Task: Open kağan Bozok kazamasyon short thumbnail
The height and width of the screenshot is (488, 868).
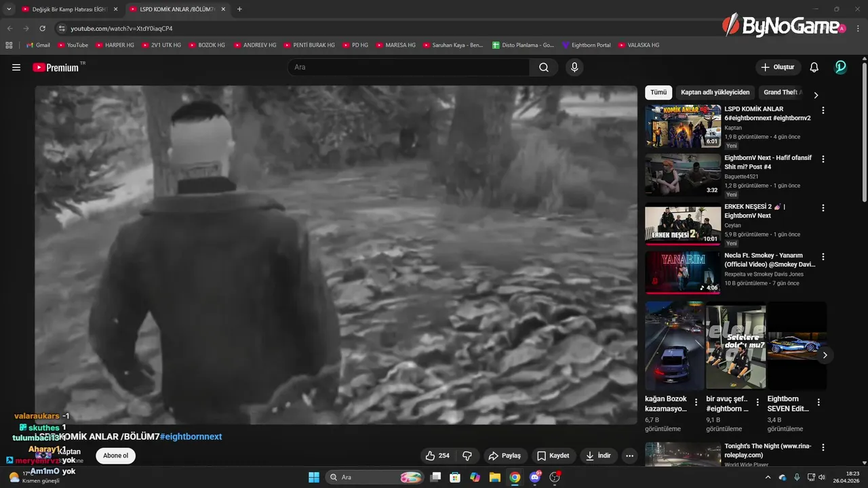Action: click(x=675, y=346)
